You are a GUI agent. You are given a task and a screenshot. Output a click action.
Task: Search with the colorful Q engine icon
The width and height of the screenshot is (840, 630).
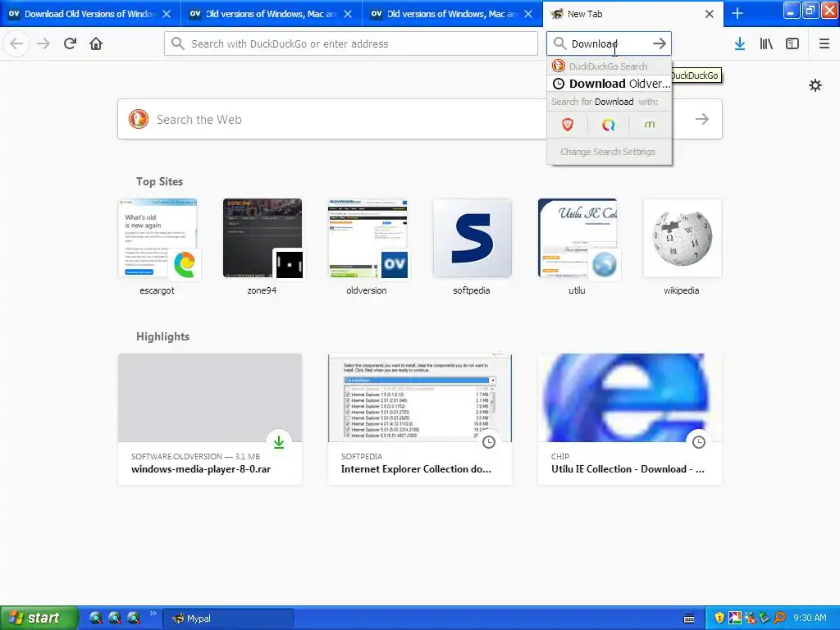tap(608, 125)
